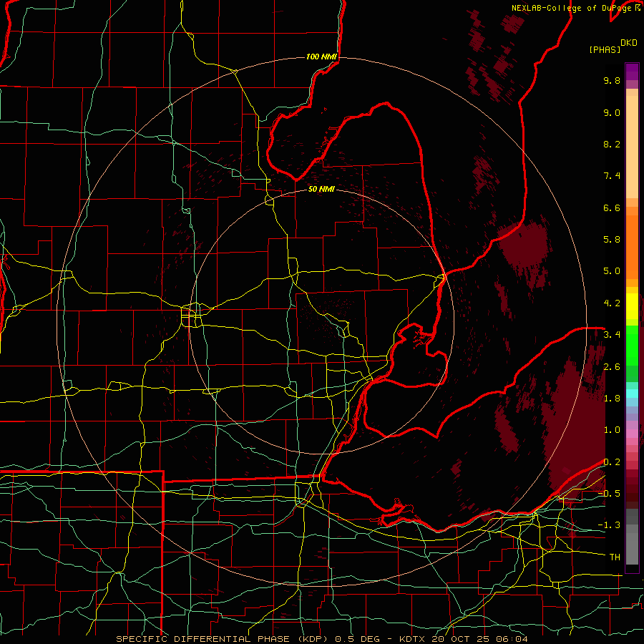Click the TH threshold label
The image size is (644, 644).
coord(615,557)
